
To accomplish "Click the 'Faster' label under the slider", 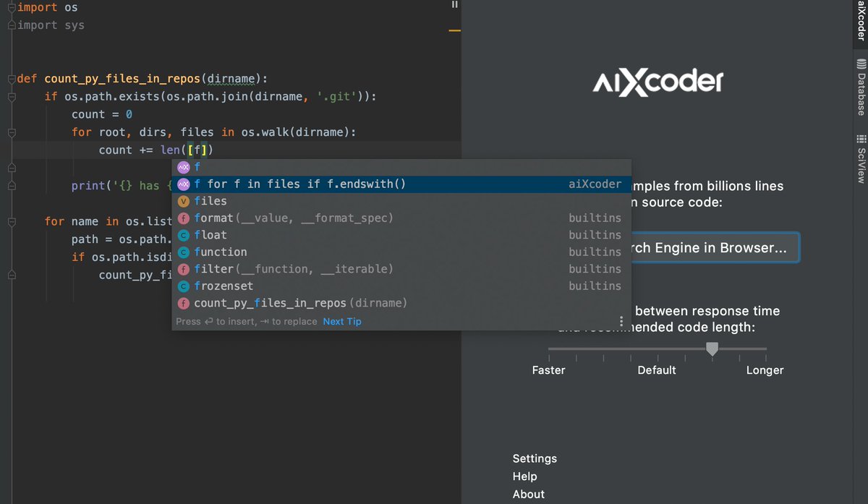I will point(548,370).
